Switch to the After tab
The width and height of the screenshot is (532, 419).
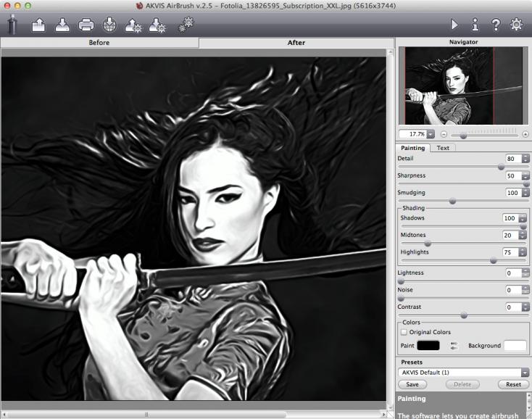click(x=296, y=43)
